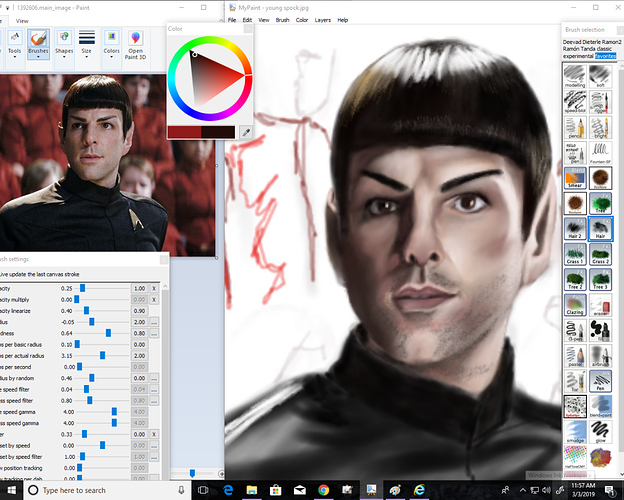This screenshot has width=624, height=500.
Task: Select the modelling brush in MyPaint
Action: (x=575, y=76)
